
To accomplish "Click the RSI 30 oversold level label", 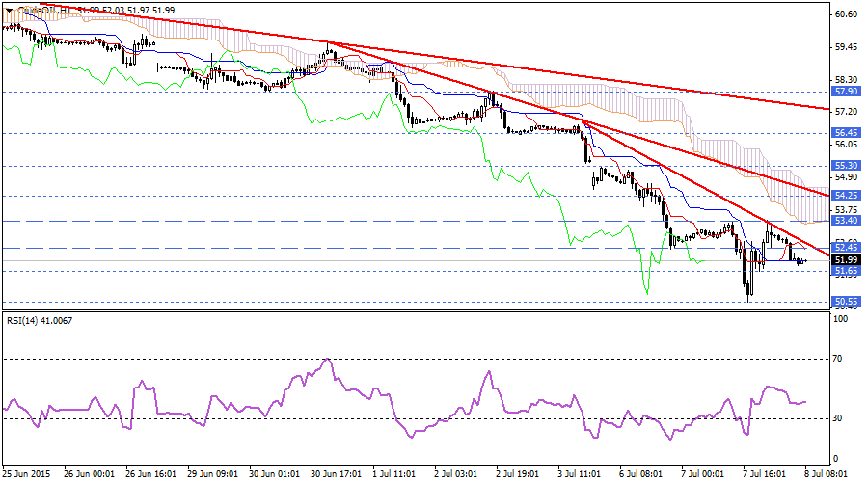I will pos(839,417).
